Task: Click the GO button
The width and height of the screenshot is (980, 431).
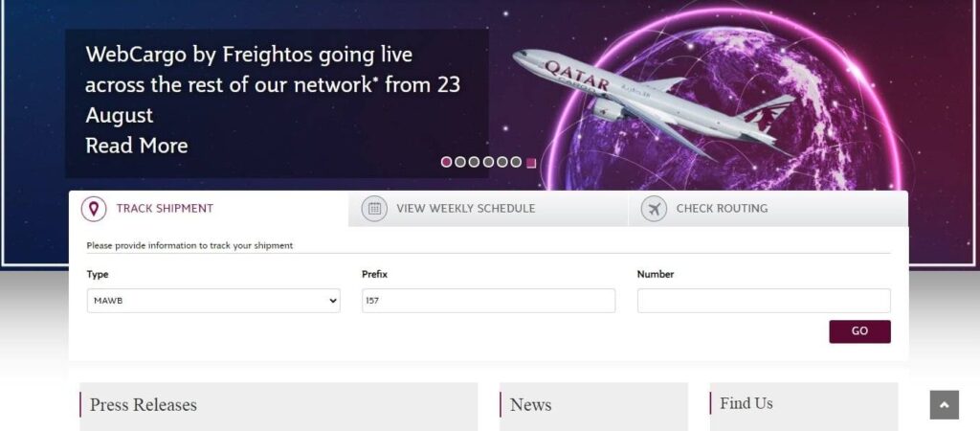Action: pyautogui.click(x=859, y=331)
